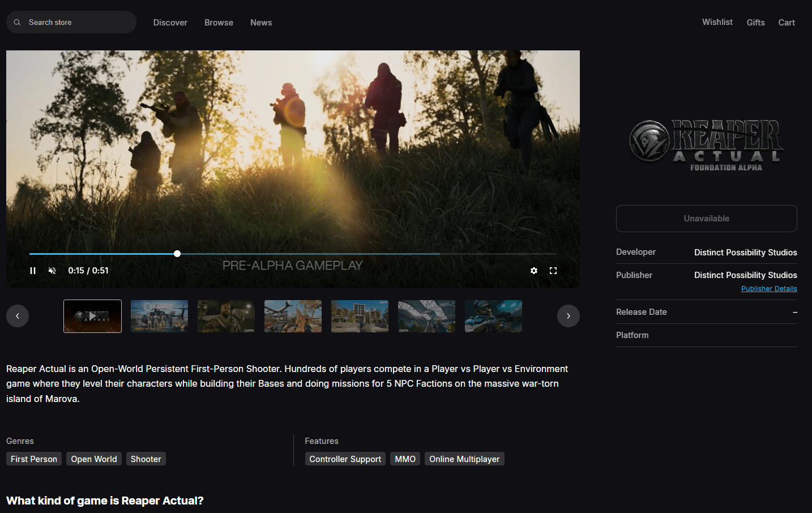Select the helicopter squad screenshot thumbnail

point(159,316)
